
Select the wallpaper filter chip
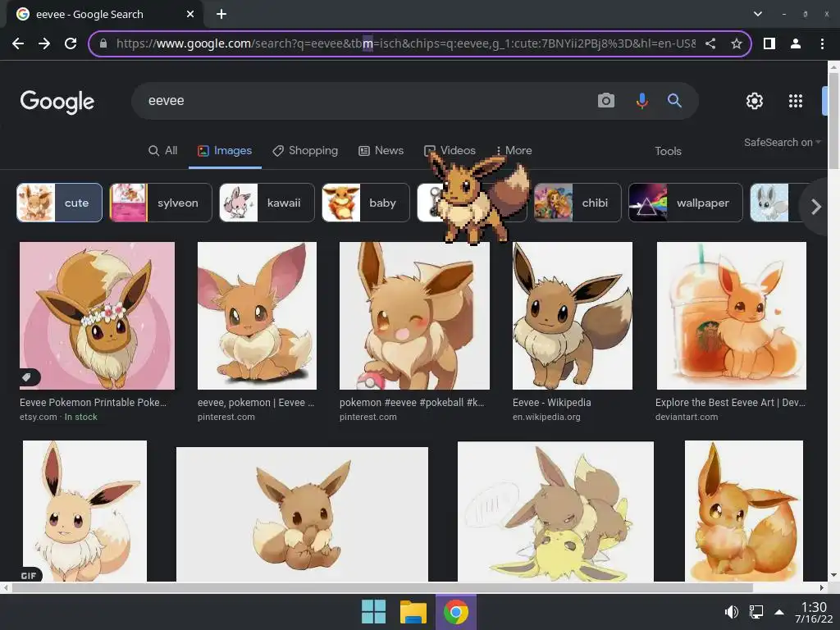coord(686,203)
